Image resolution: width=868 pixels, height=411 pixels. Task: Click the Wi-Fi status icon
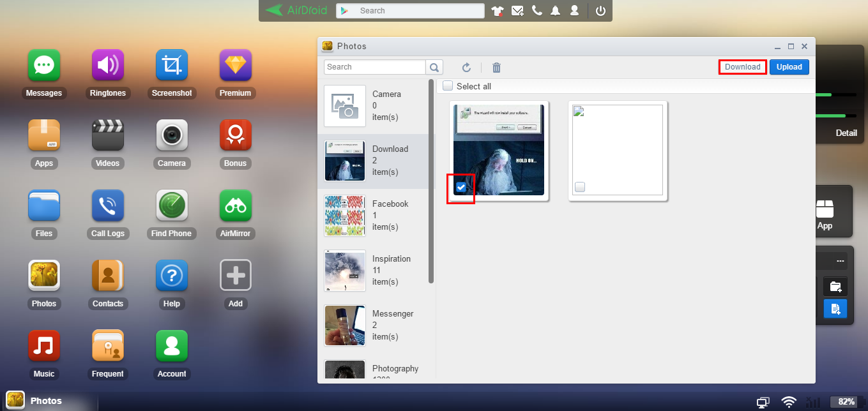[x=789, y=402]
